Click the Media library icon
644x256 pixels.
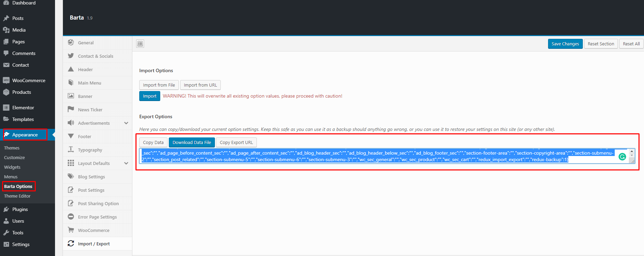click(x=6, y=30)
